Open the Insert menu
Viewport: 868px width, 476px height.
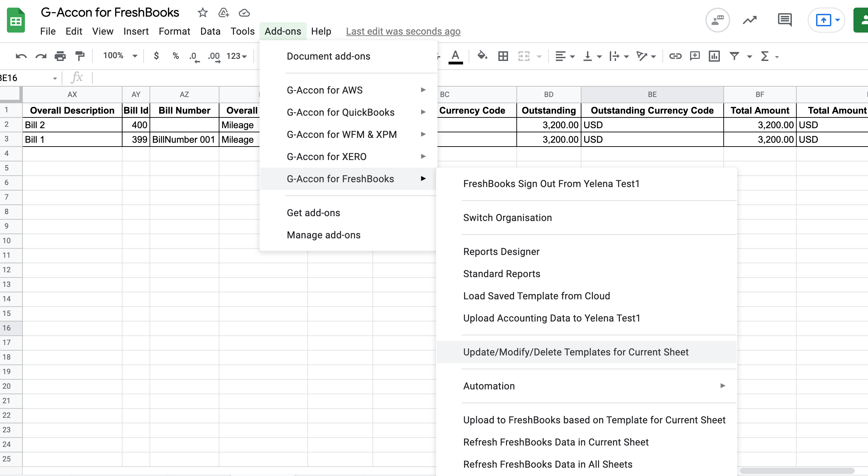pos(136,32)
